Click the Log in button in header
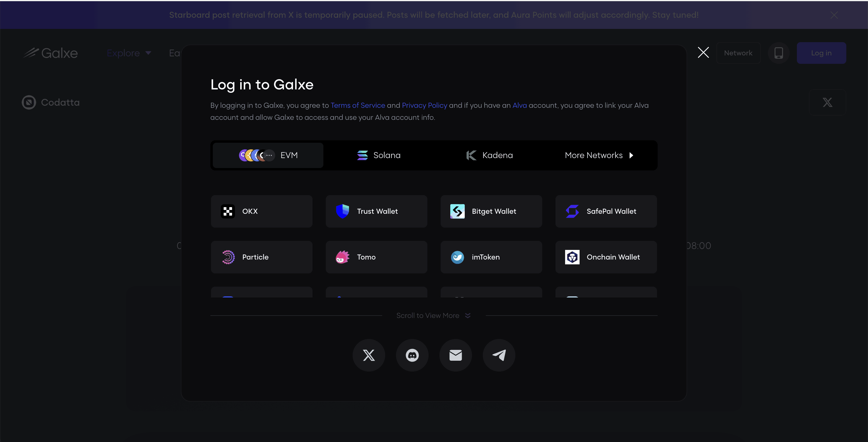 [821, 53]
